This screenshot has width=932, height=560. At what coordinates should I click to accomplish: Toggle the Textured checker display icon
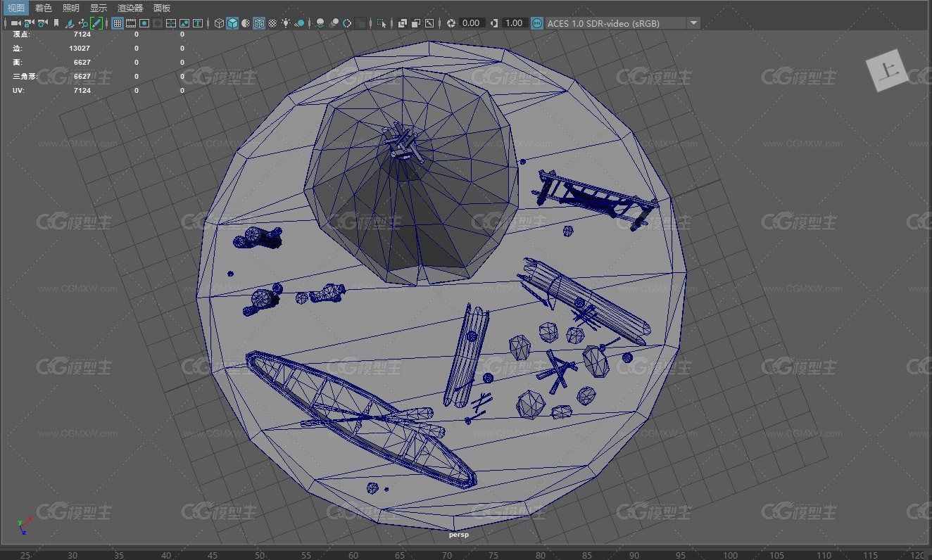pos(272,23)
